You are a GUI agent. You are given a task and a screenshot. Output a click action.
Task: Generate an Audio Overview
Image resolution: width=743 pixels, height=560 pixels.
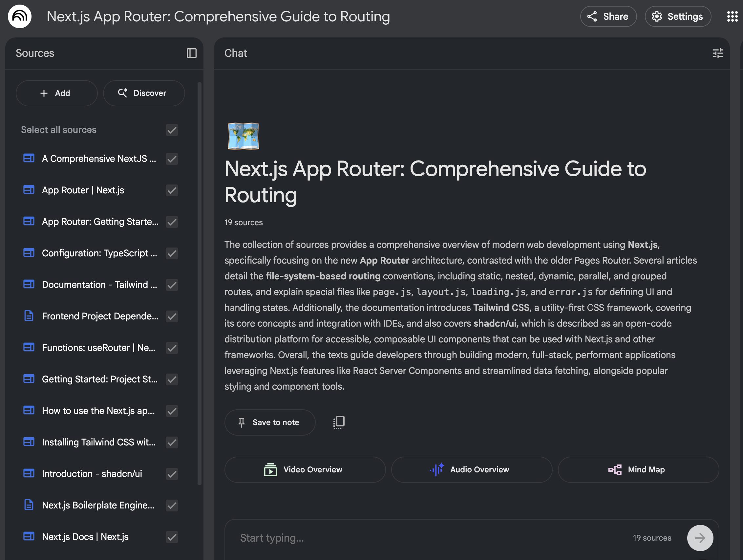[x=471, y=469]
